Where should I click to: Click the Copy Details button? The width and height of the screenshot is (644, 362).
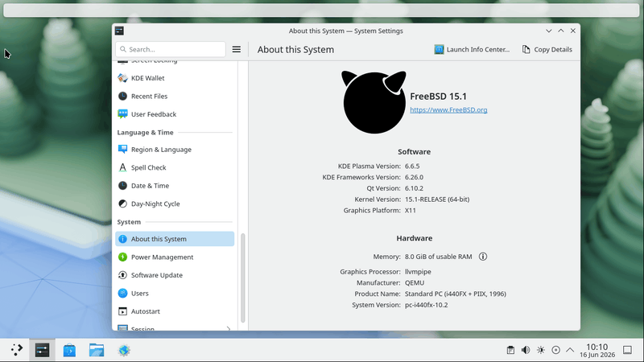(547, 49)
